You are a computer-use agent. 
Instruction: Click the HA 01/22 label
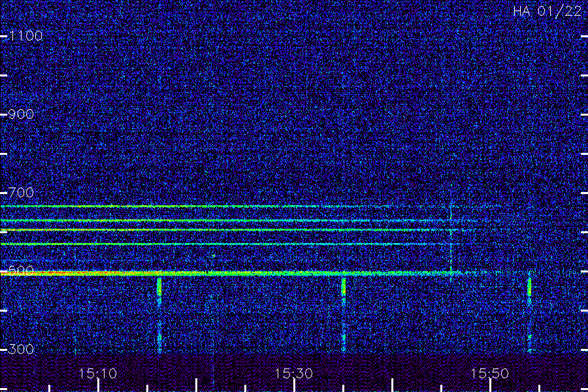[547, 11]
